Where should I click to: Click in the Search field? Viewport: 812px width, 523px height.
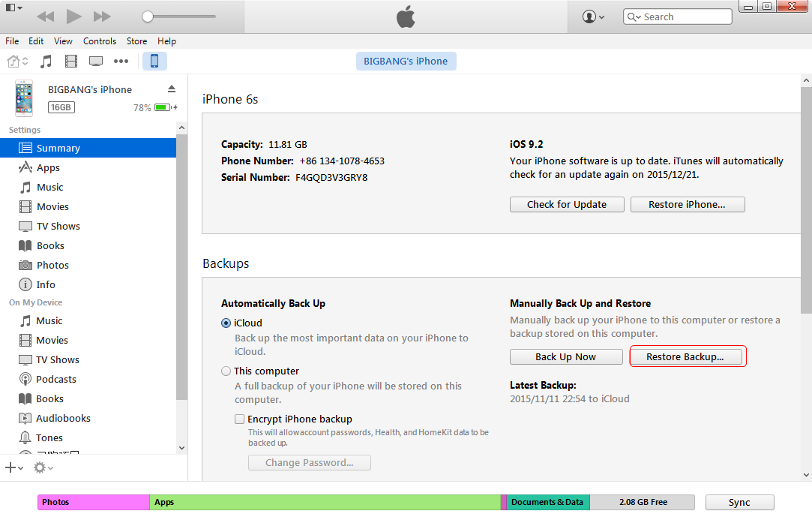[677, 17]
